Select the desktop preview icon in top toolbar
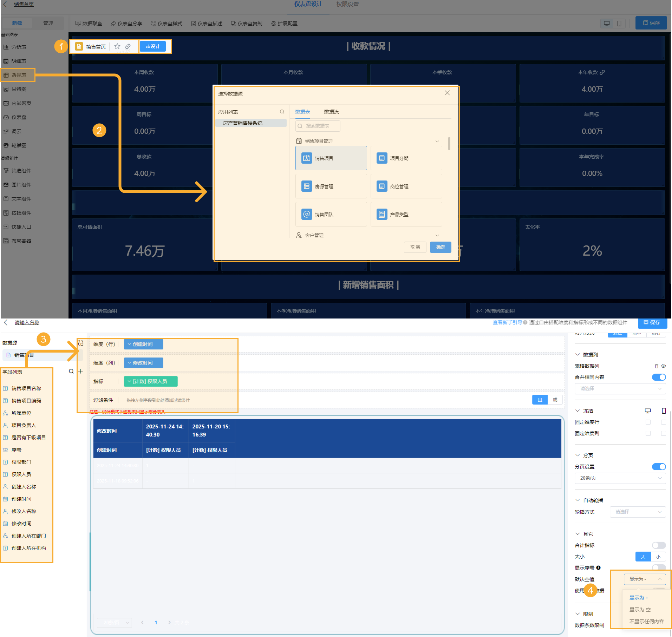The height and width of the screenshot is (637, 672). [x=607, y=23]
